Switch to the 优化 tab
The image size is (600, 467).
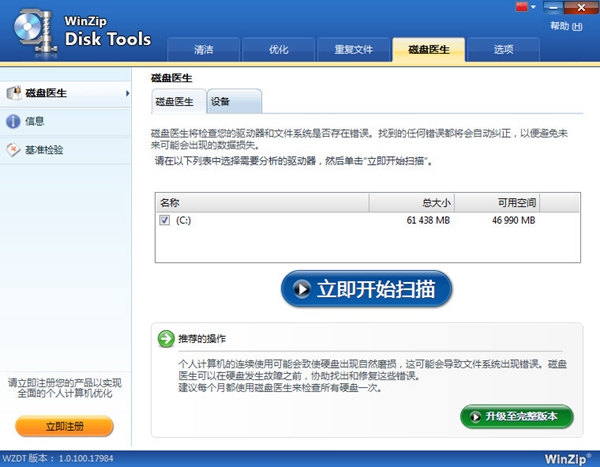[279, 49]
